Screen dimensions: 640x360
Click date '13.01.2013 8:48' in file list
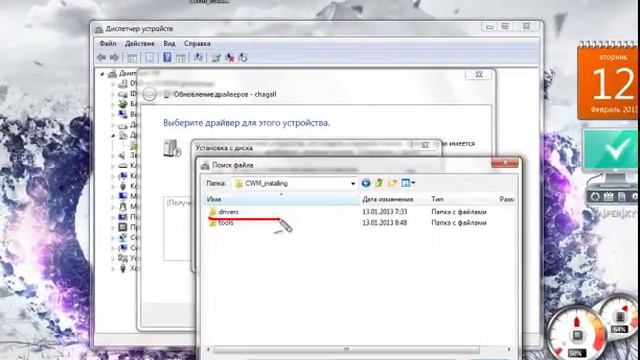(384, 223)
